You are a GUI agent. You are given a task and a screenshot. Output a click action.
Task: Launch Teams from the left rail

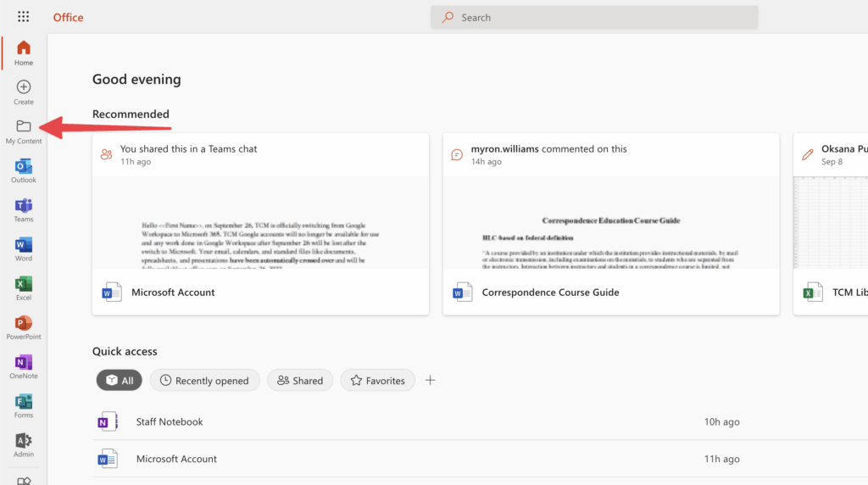click(24, 209)
